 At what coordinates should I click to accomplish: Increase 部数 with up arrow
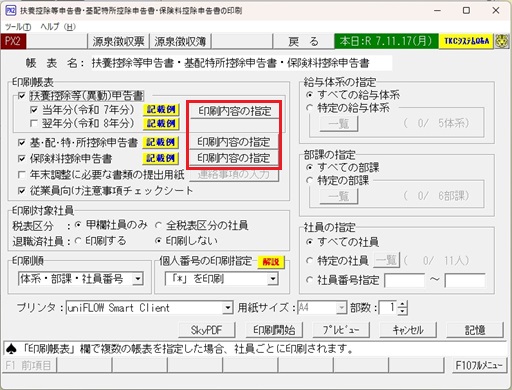click(x=402, y=304)
